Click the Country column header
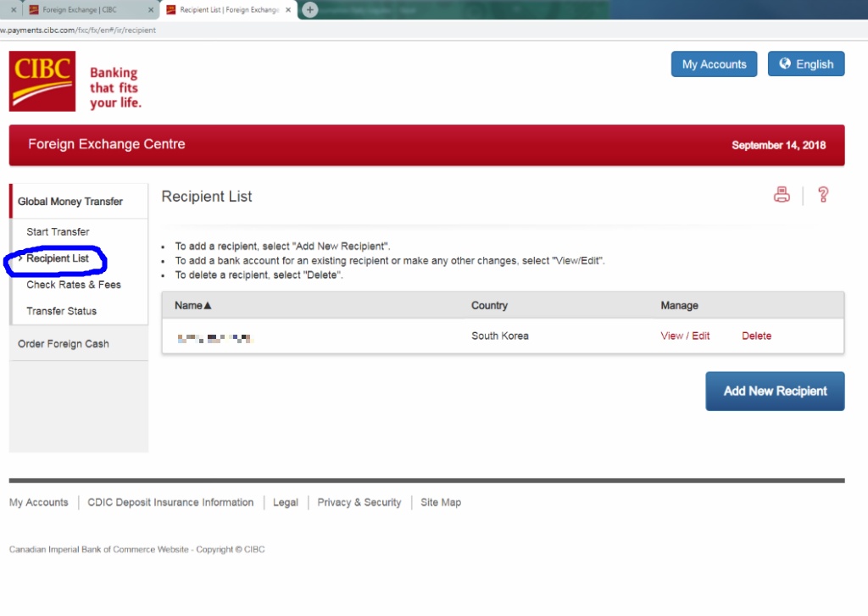This screenshot has height=616, width=868. pos(489,306)
